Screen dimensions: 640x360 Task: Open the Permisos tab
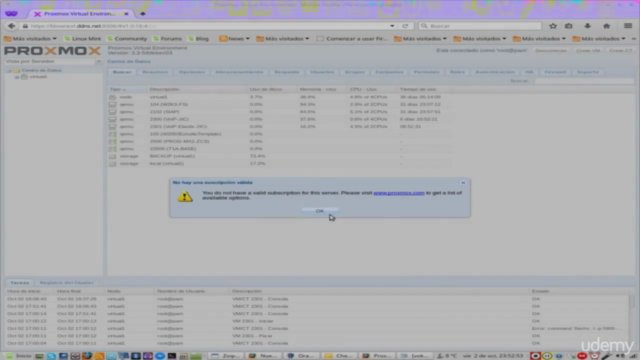(427, 72)
